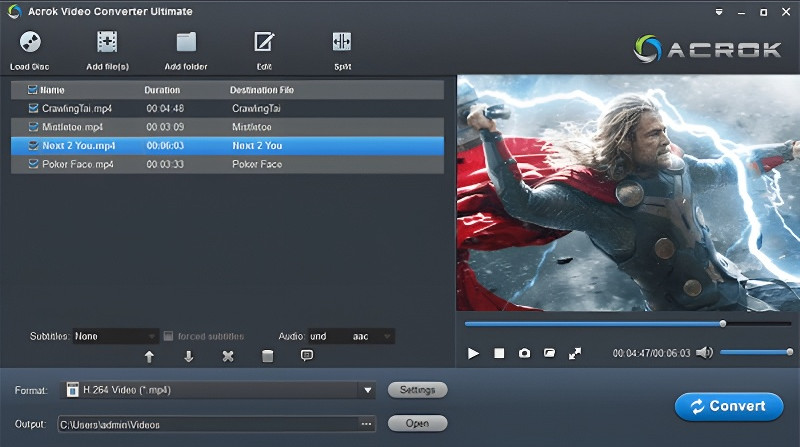Click the Duration column header
The height and width of the screenshot is (447, 800).
pyautogui.click(x=162, y=90)
